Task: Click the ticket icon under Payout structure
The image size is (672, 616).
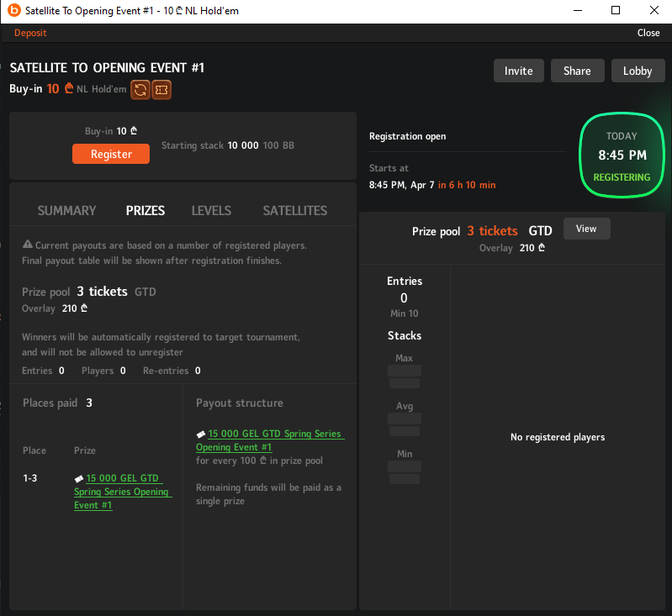Action: coord(200,434)
